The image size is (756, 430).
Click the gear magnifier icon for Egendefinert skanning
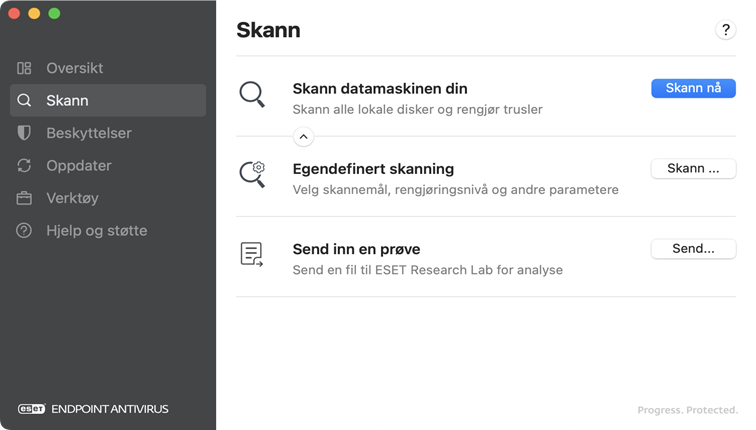pos(252,175)
